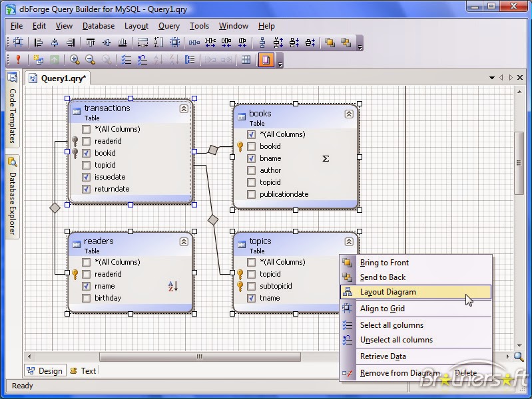Viewport: 532px width, 399px height.
Task: Click the Add Table toolbar icon
Action: tap(39, 60)
